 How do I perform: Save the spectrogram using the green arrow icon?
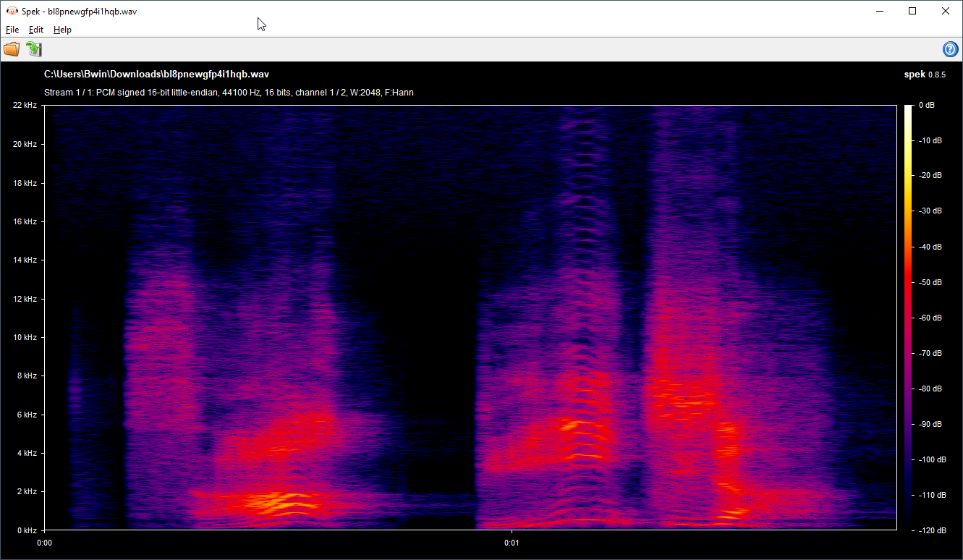(34, 49)
